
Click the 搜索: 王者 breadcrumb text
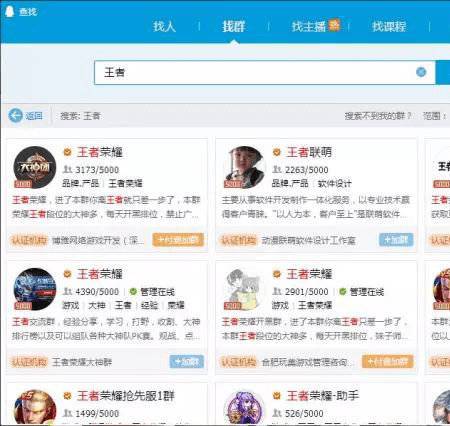point(80,116)
